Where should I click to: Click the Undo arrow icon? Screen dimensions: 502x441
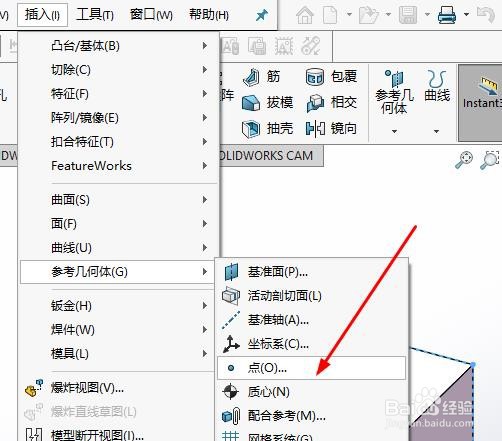(486, 15)
